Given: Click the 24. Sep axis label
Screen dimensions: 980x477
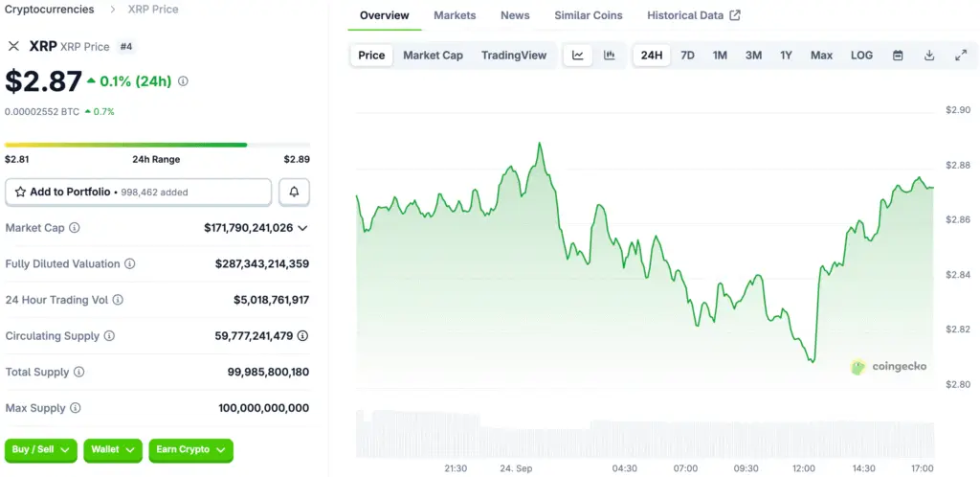Looking at the screenshot, I should pos(516,468).
